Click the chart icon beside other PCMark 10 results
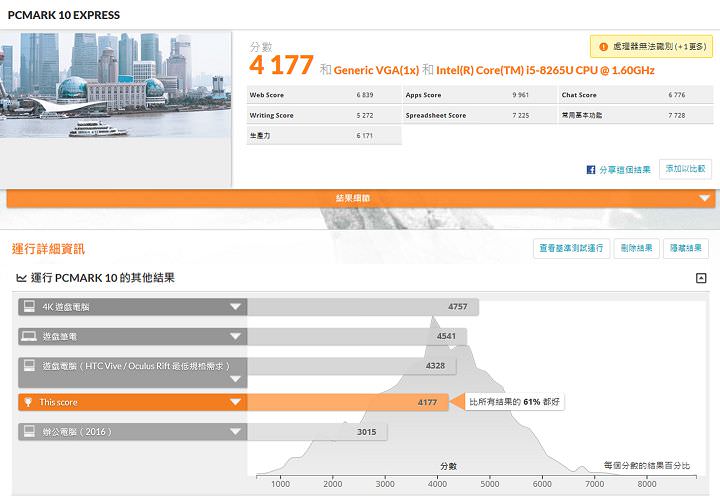This screenshot has height=498, width=720. (21, 277)
